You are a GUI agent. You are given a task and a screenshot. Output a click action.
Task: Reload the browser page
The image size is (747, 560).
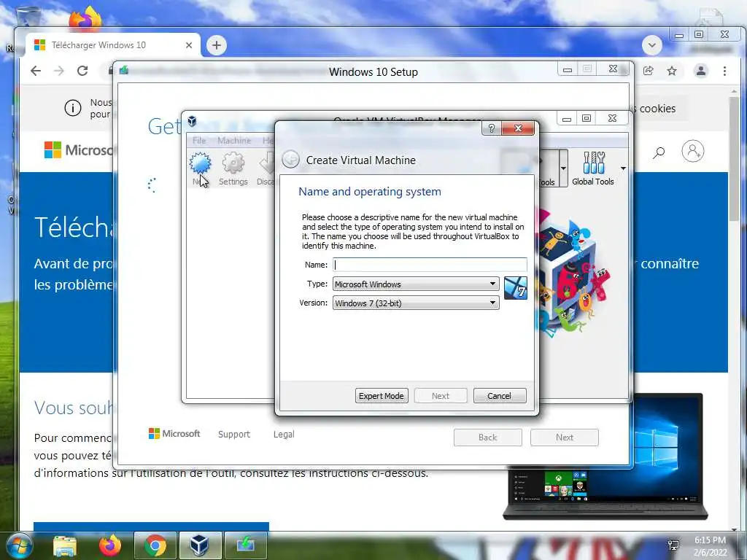click(82, 71)
